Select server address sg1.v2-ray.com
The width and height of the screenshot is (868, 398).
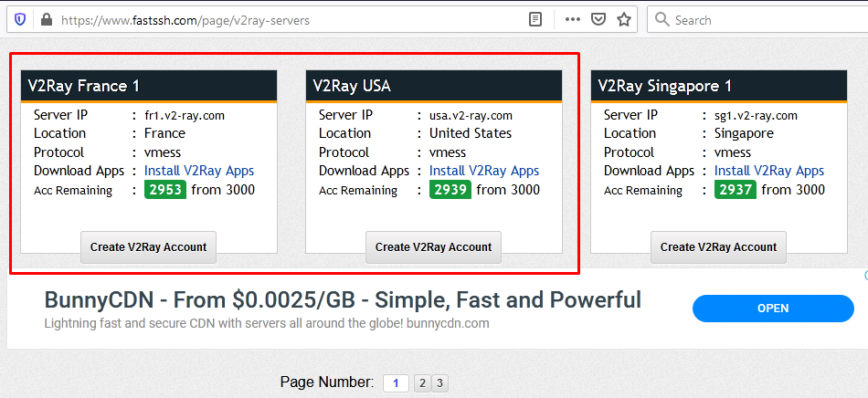point(757,116)
